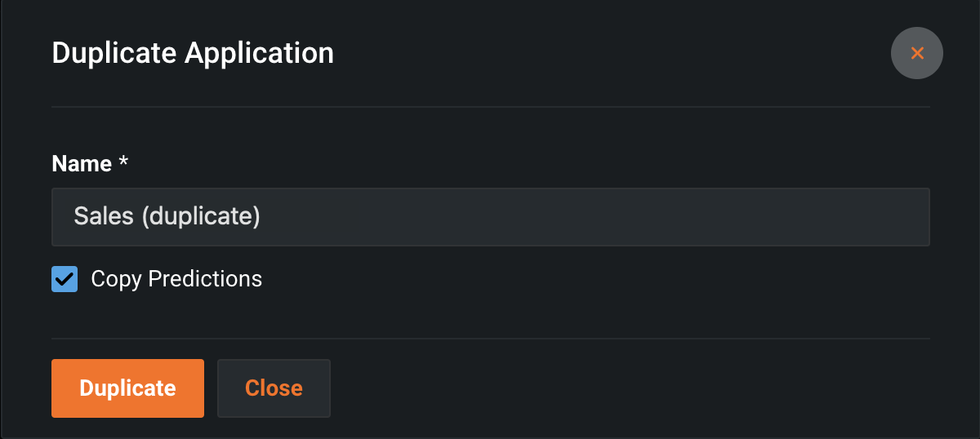Confirm duplication with orange Duplicate button
980x439 pixels.
coord(127,388)
